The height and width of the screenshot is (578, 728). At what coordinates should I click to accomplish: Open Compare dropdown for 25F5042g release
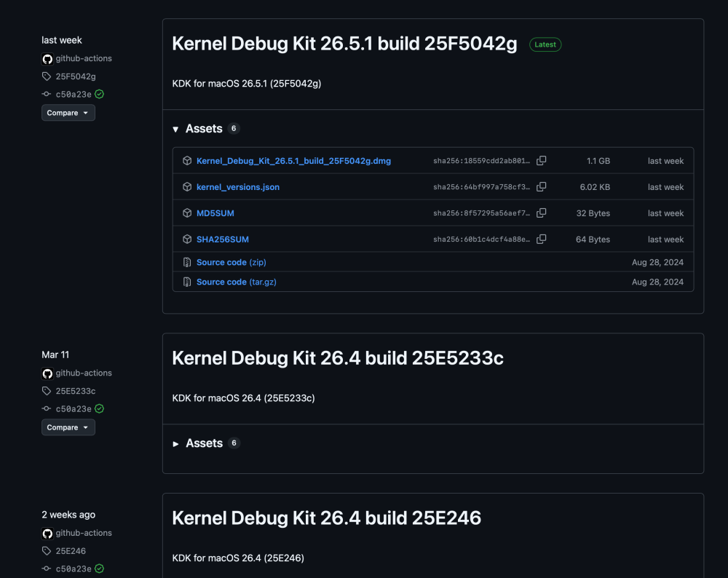pyautogui.click(x=68, y=113)
